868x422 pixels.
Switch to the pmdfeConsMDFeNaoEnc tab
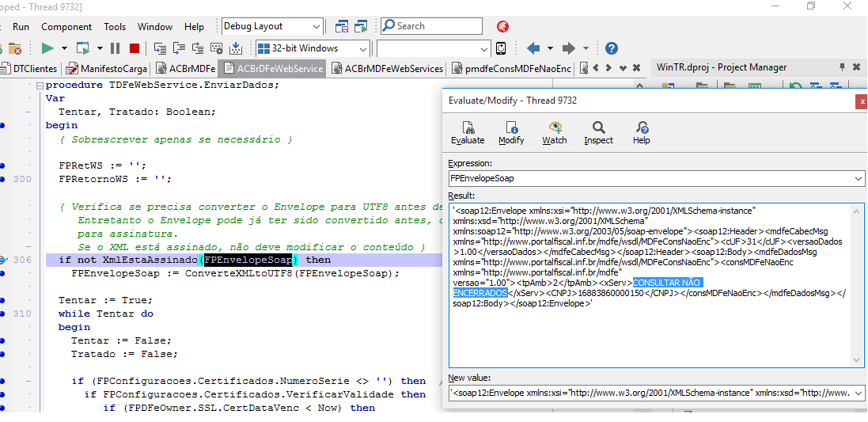click(511, 68)
